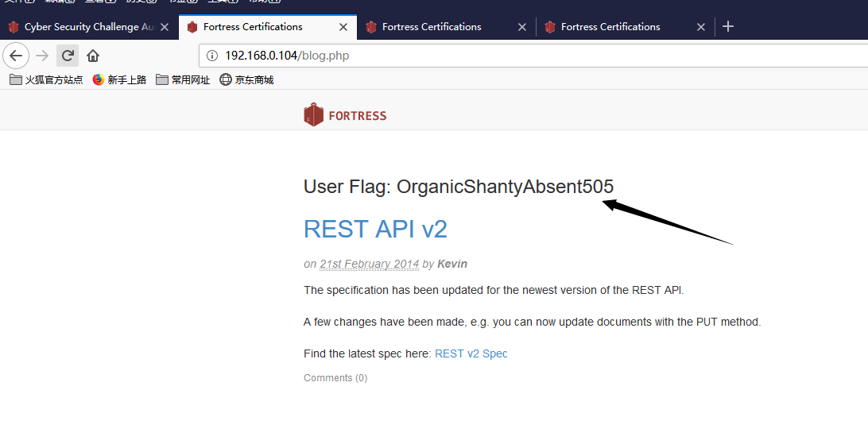
Task: Open the REST API v2 post title
Action: 375,229
